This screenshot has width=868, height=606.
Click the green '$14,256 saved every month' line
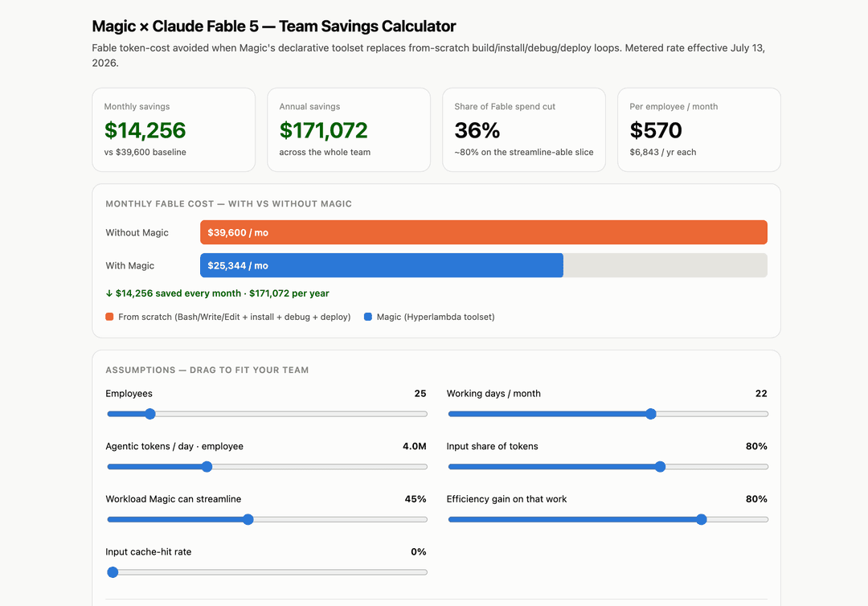click(218, 293)
